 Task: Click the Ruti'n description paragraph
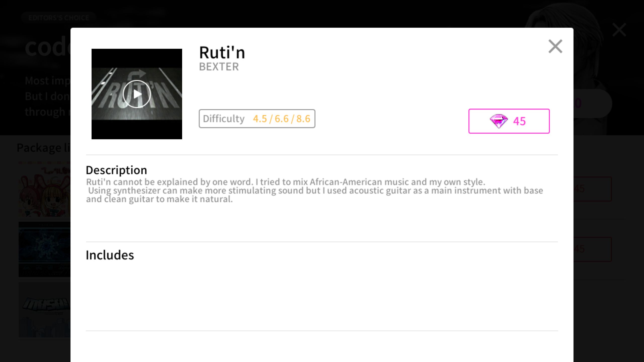[x=314, y=191]
